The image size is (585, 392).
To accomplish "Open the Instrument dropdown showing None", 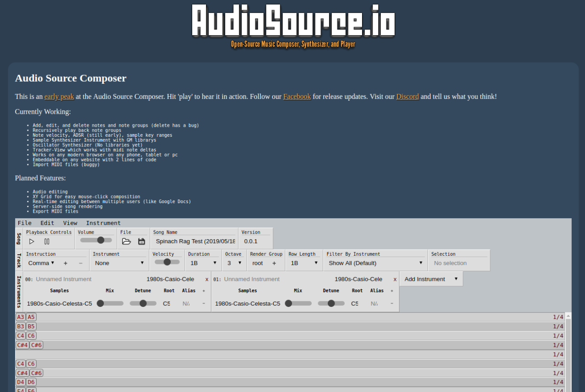I will click(119, 263).
